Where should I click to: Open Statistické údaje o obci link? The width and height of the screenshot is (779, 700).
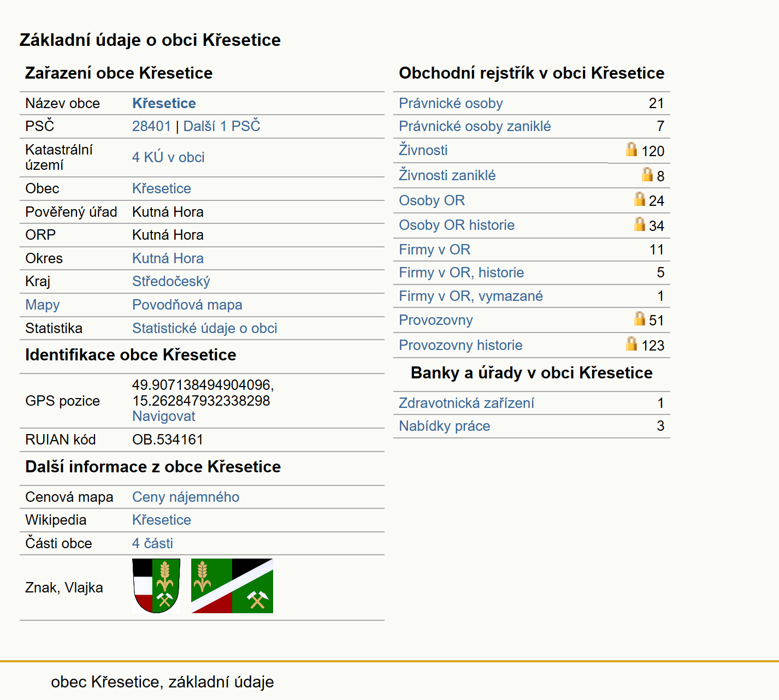tap(205, 328)
